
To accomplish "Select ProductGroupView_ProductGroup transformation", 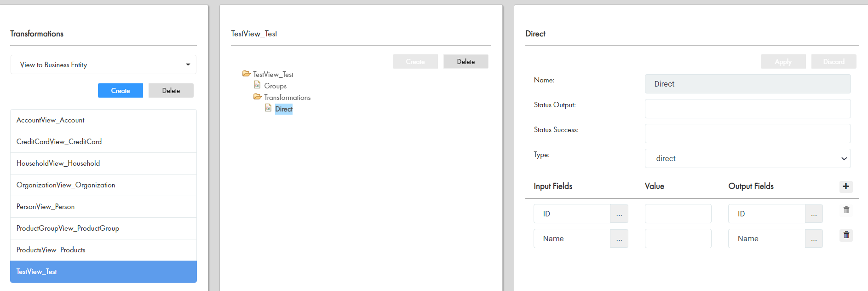I will [x=103, y=228].
